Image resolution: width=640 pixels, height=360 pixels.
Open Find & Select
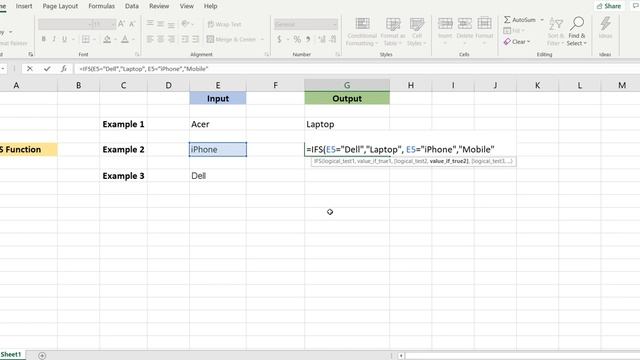coord(576,31)
